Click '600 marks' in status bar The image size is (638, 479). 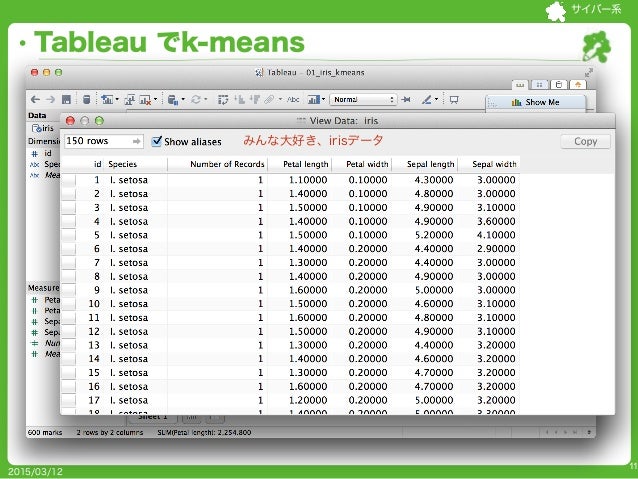click(x=45, y=432)
